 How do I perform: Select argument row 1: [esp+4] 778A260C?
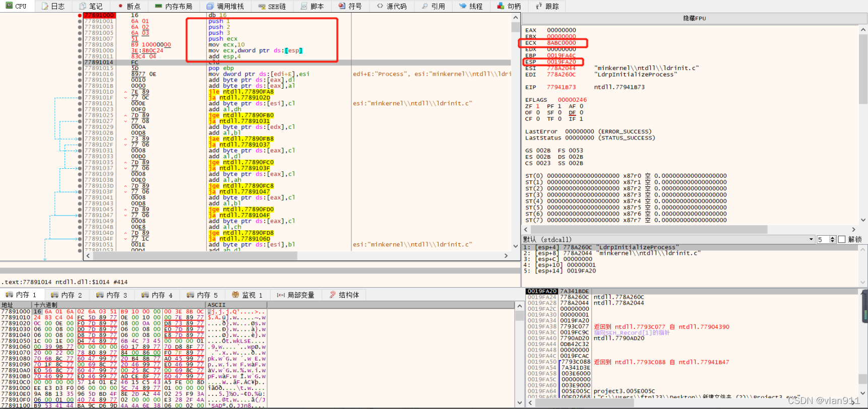pos(691,247)
